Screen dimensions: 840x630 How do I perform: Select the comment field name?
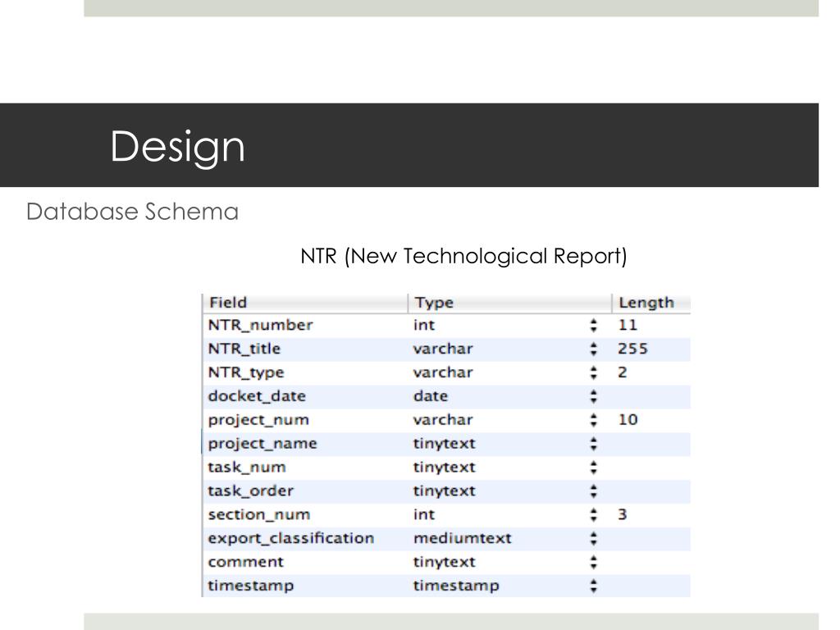pyautogui.click(x=246, y=562)
